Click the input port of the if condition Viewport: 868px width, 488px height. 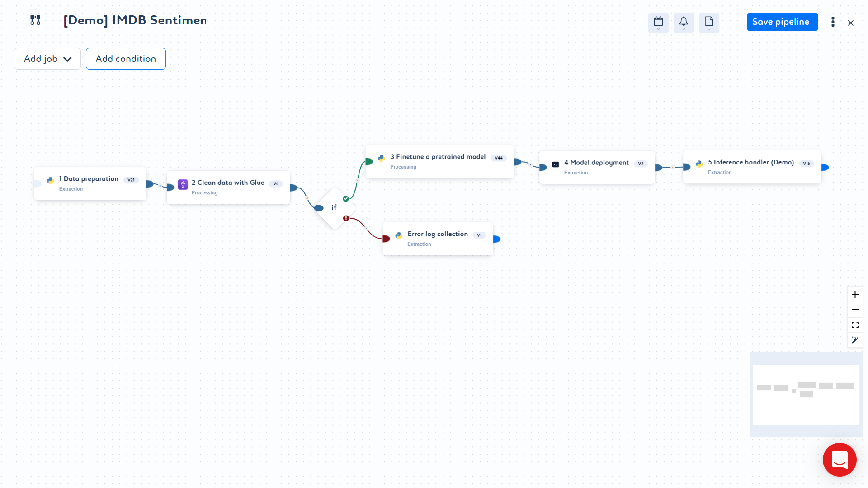coord(319,208)
